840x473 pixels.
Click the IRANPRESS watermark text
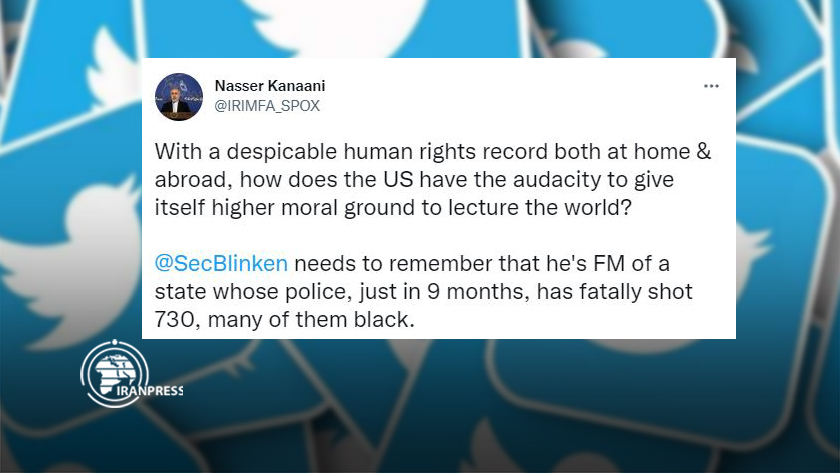point(149,391)
